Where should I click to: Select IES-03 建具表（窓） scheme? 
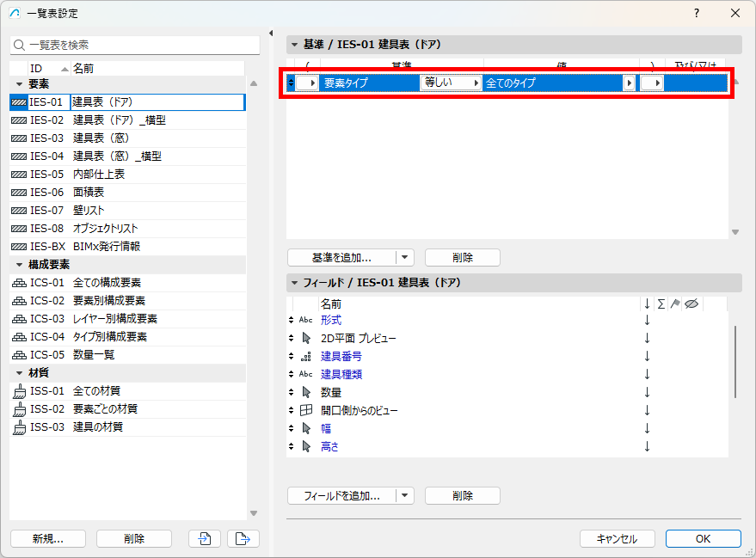pos(128,138)
